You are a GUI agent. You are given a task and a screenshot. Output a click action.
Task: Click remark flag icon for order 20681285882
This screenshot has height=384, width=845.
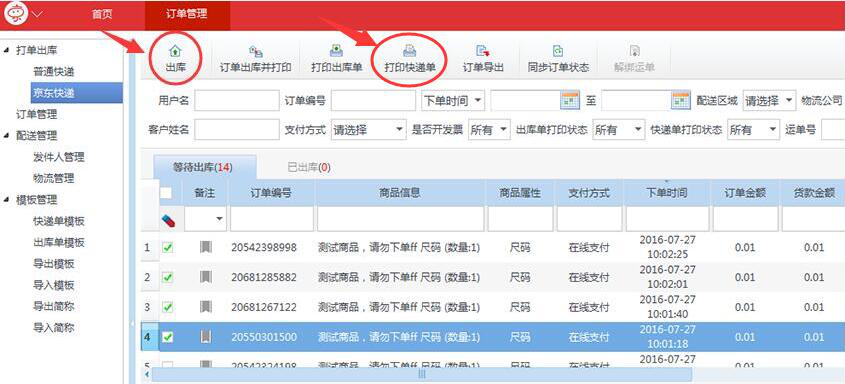tap(205, 277)
